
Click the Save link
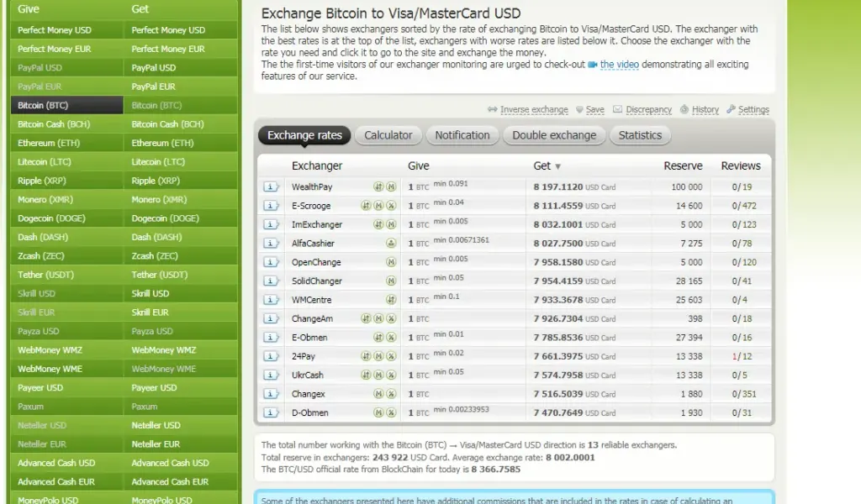pyautogui.click(x=594, y=110)
